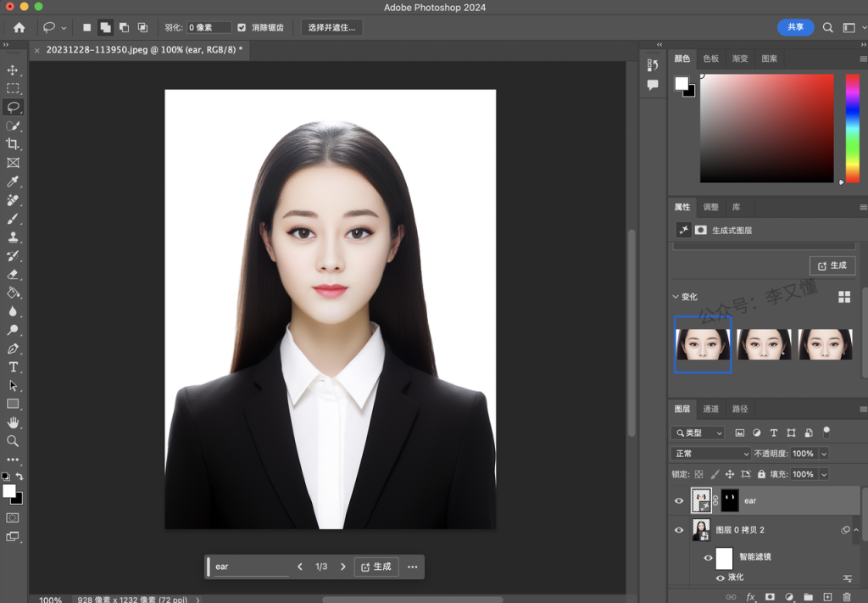Select the Move tool
Image resolution: width=868 pixels, height=603 pixels.
pyautogui.click(x=13, y=70)
